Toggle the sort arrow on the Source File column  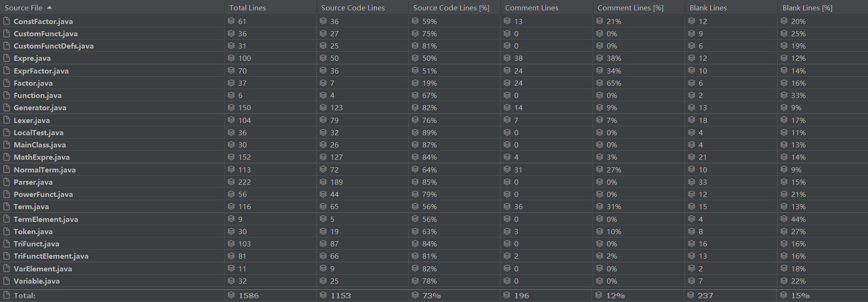point(50,8)
